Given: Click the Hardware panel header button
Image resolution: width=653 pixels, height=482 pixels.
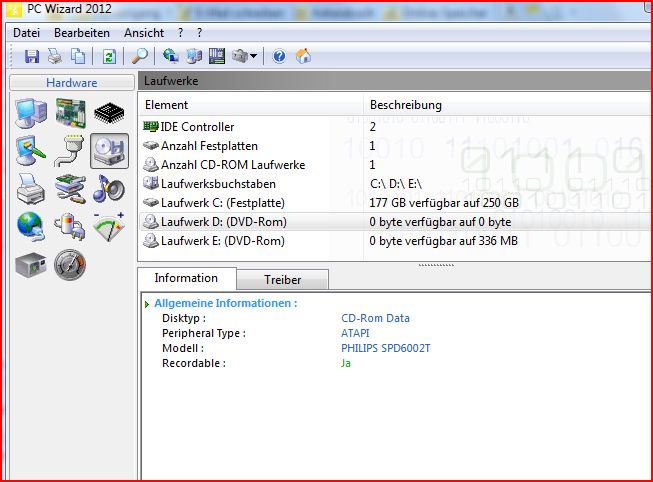Looking at the screenshot, I should click(x=71, y=83).
